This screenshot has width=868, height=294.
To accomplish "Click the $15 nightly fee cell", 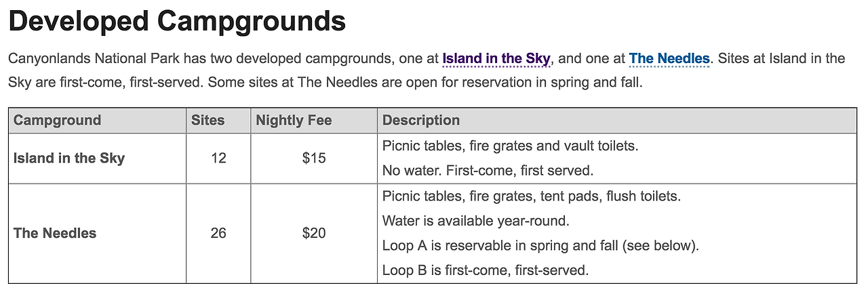I will 314,159.
